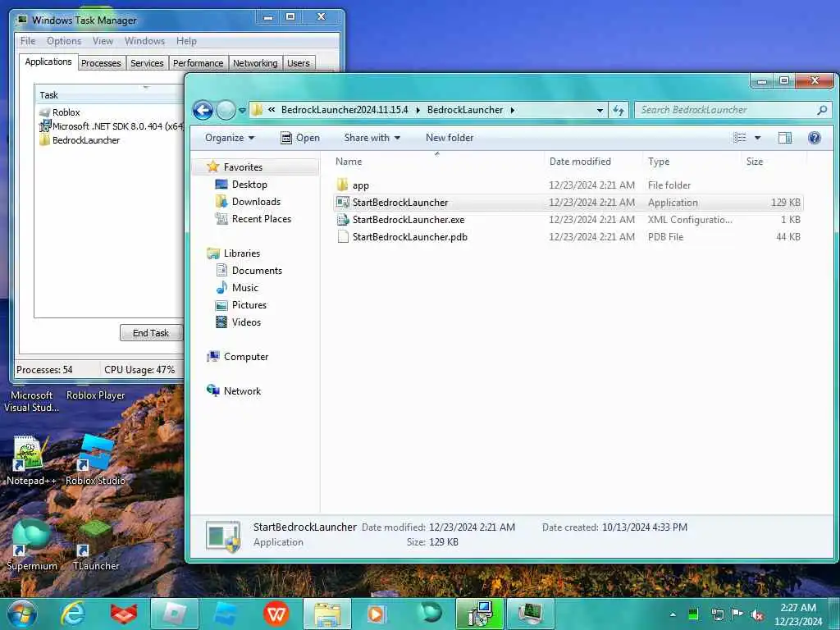This screenshot has width=840, height=630.
Task: Select the StartBedrockLauncher.exe XML configuration file
Action: coord(568,220)
